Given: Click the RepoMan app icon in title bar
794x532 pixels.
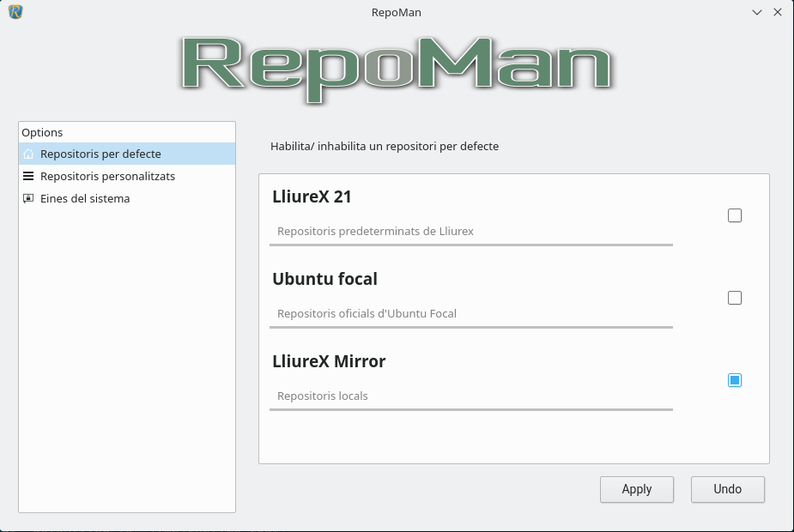Looking at the screenshot, I should click(15, 12).
